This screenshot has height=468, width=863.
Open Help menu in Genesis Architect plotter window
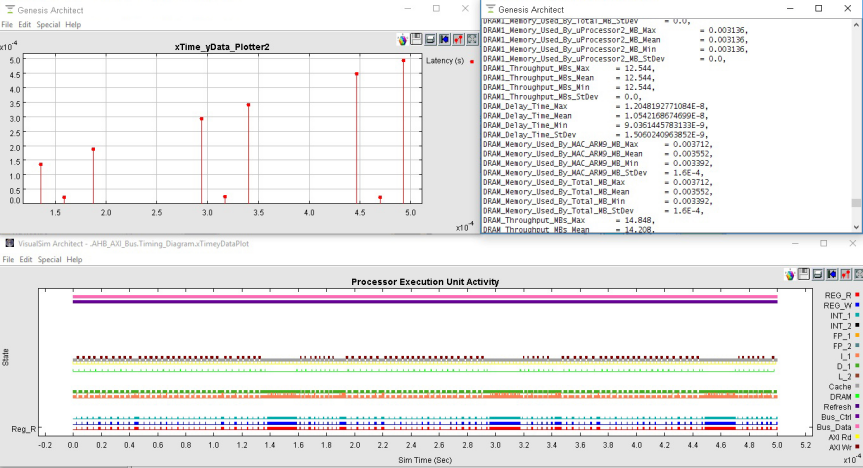click(73, 25)
